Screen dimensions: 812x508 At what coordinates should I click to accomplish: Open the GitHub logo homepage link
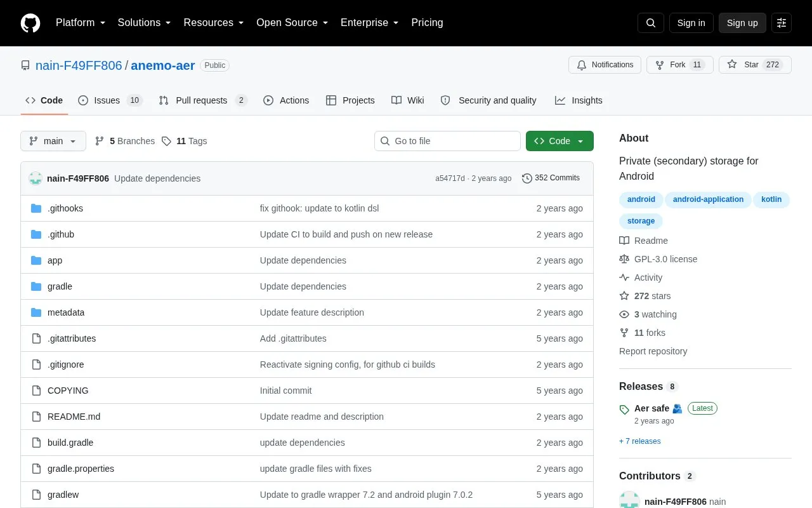(x=30, y=23)
